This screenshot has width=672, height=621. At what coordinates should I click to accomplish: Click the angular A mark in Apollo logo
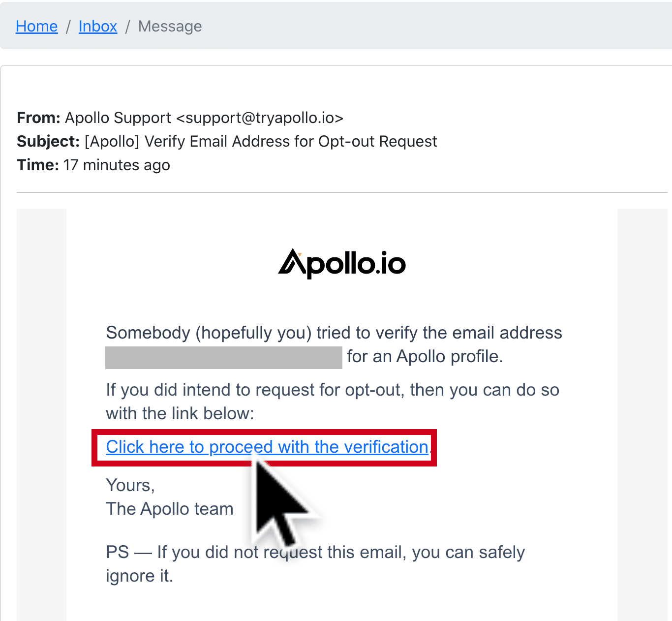293,261
